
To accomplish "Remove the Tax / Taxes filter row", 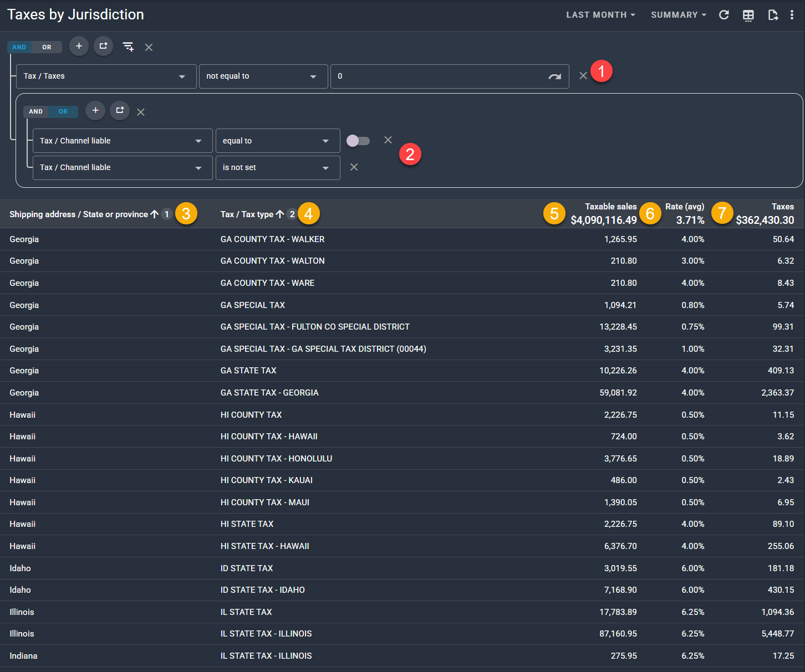I will (583, 76).
